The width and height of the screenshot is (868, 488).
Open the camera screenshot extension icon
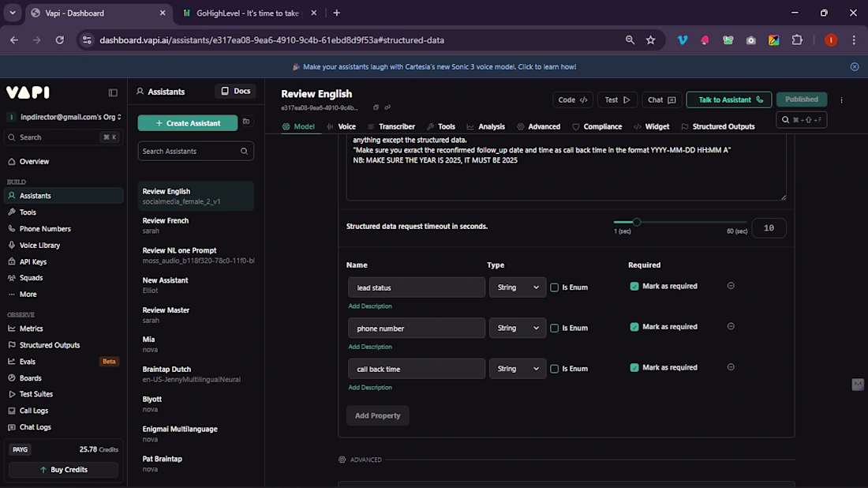[x=750, y=40]
